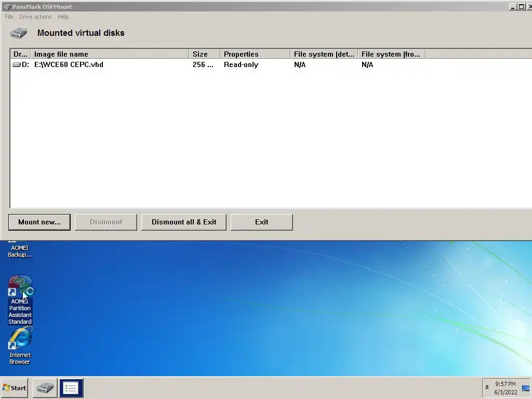Open Internet Browser desktop icon
Screen dimensions: 532x399
(x=20, y=346)
